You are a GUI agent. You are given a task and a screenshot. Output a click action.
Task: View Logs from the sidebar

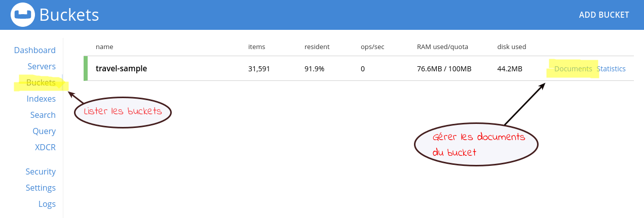click(47, 204)
